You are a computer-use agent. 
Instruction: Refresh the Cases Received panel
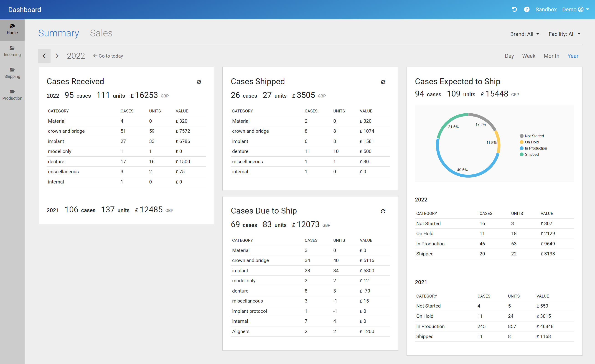[x=199, y=82]
